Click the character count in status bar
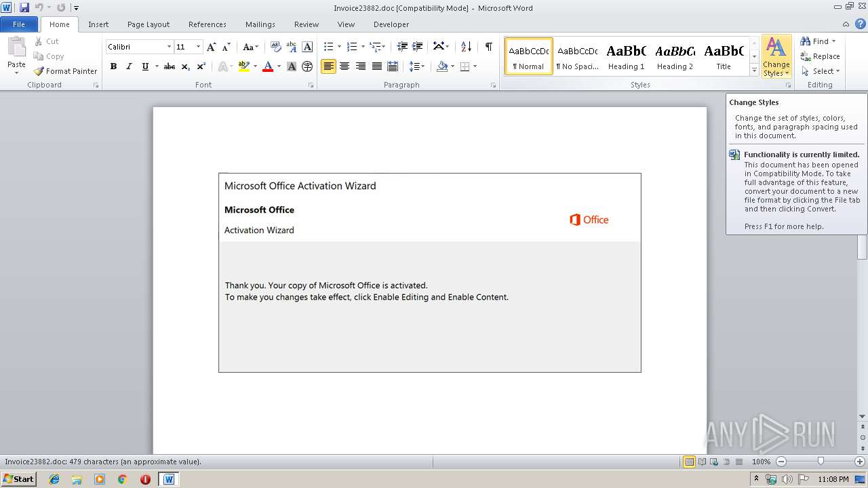The height and width of the screenshot is (488, 868). pos(103,462)
